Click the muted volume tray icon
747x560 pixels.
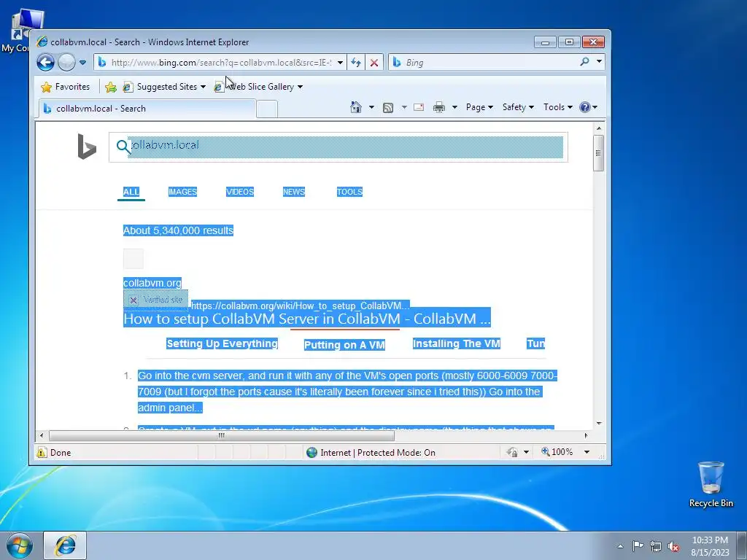(x=673, y=547)
